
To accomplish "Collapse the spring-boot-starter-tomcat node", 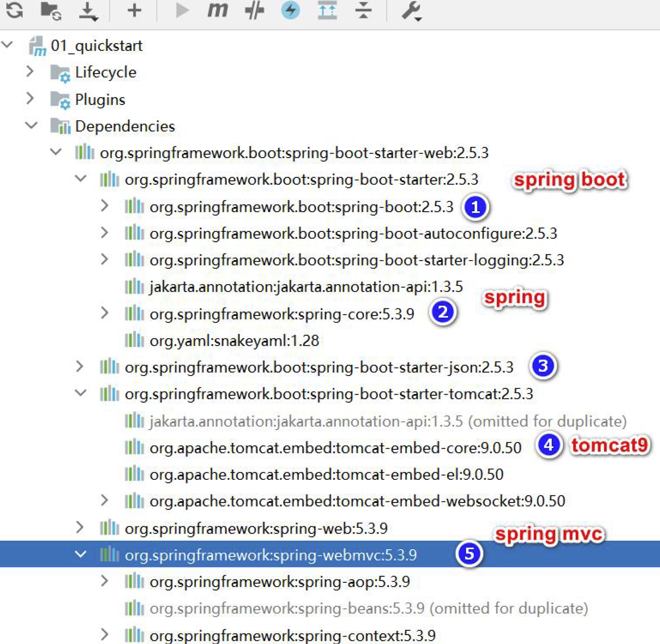I will click(80, 393).
